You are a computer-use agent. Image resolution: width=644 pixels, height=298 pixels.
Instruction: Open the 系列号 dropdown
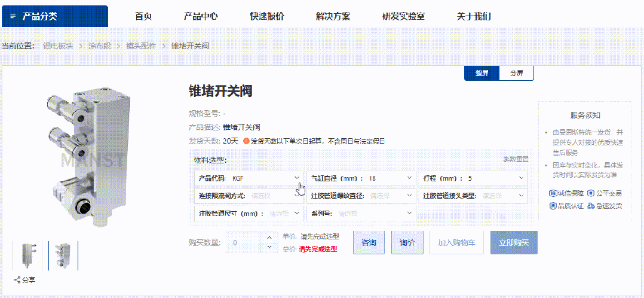(361, 213)
